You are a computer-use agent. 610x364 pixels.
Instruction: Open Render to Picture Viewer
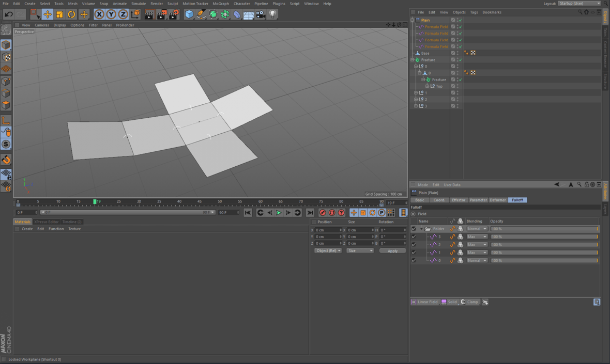click(x=160, y=14)
